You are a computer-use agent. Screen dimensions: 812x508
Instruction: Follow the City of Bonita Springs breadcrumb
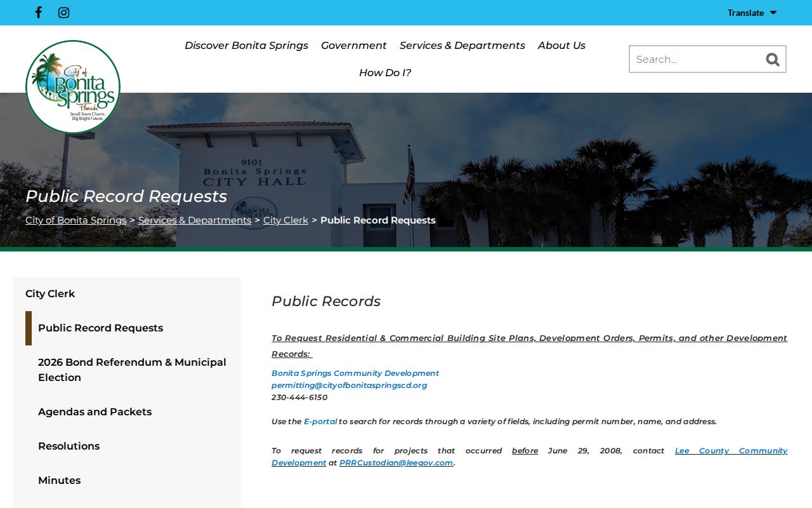coord(76,220)
